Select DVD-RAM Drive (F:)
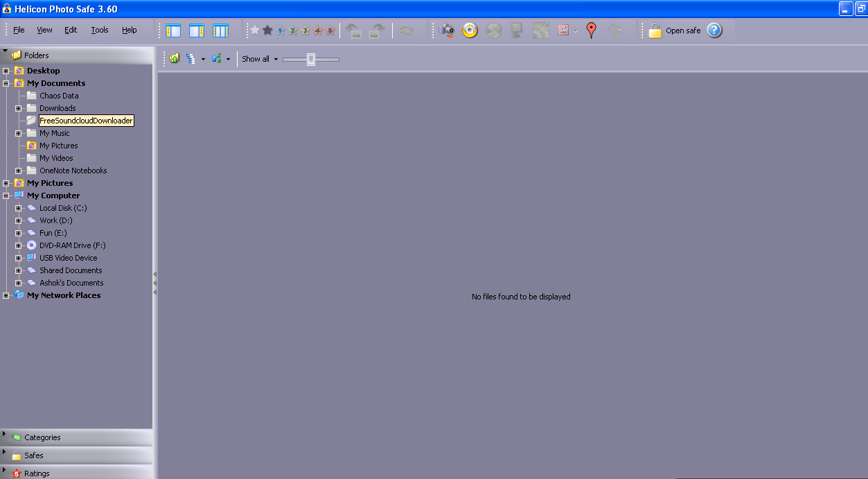 click(x=72, y=245)
